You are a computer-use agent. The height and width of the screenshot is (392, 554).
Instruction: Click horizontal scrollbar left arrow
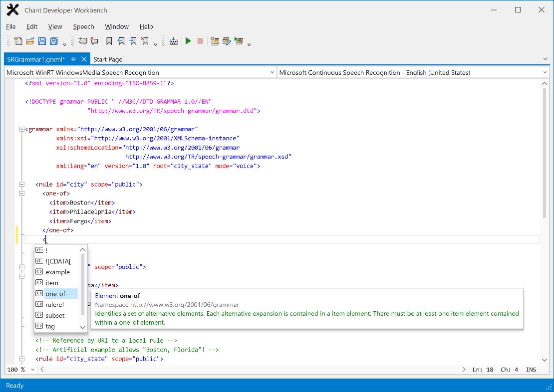(x=42, y=370)
